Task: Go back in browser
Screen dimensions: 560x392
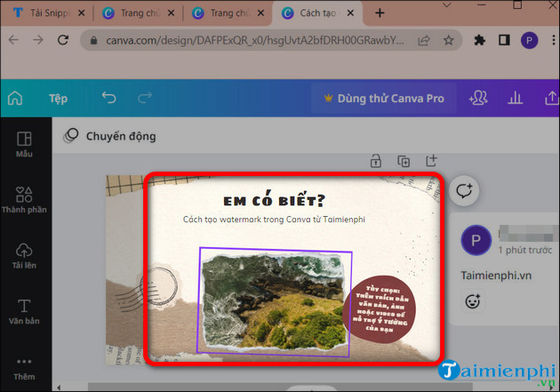Action: 13,40
